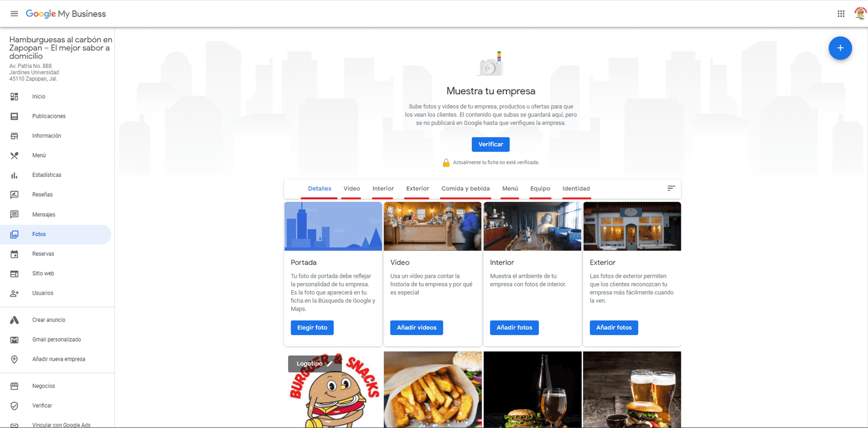Open the Google apps grid
The width and height of the screenshot is (868, 428).
[x=841, y=14]
